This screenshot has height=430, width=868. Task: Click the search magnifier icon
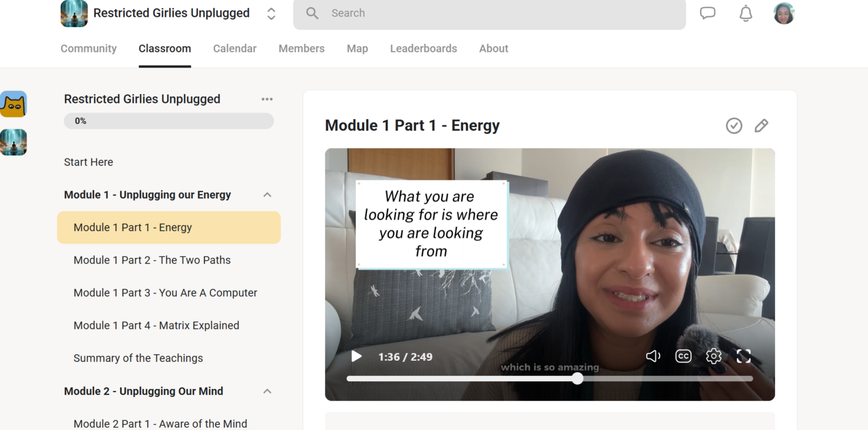[312, 13]
